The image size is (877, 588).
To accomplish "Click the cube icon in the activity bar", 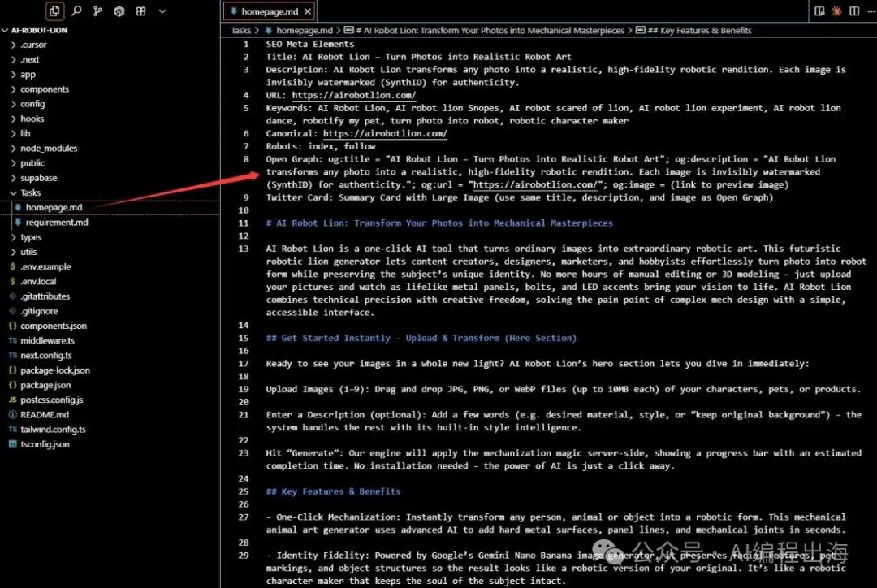I will [x=119, y=11].
